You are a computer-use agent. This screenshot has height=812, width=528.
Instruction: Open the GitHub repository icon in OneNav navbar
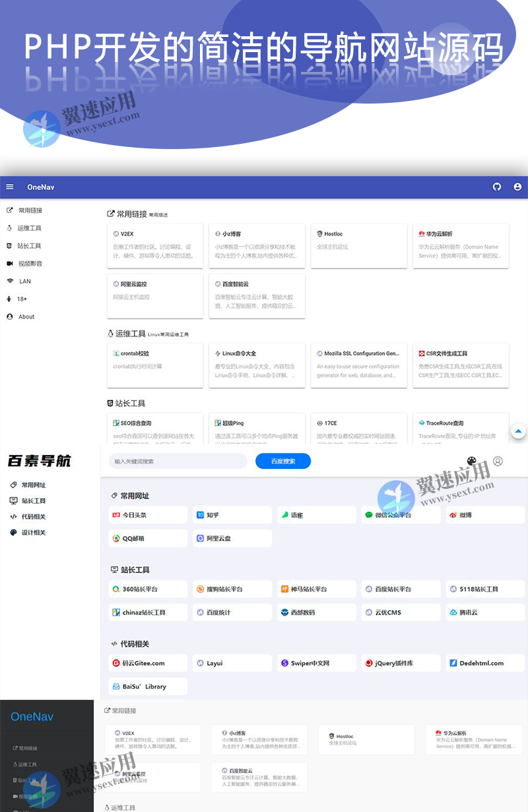497,187
